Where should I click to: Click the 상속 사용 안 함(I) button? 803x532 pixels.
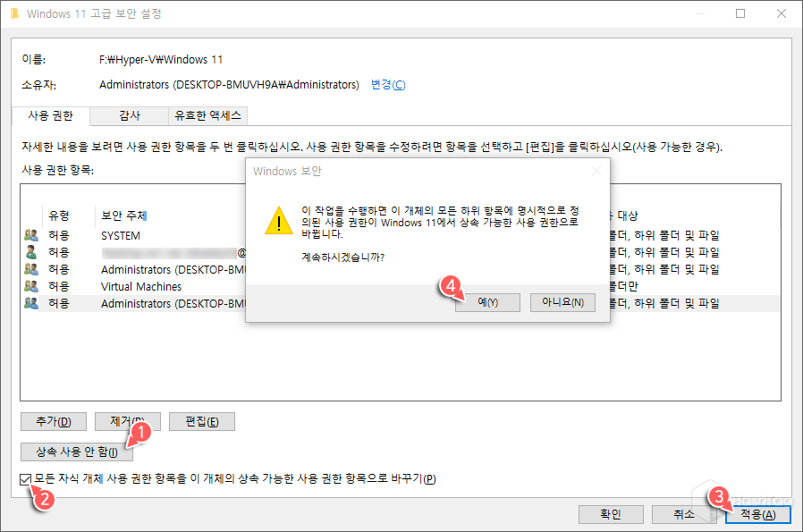click(77, 452)
